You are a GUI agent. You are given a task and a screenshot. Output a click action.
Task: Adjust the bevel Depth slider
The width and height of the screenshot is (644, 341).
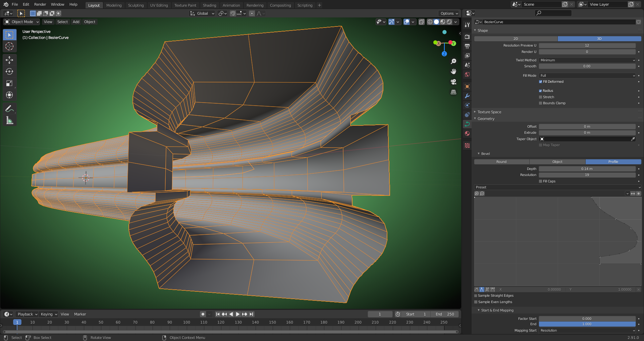587,169
